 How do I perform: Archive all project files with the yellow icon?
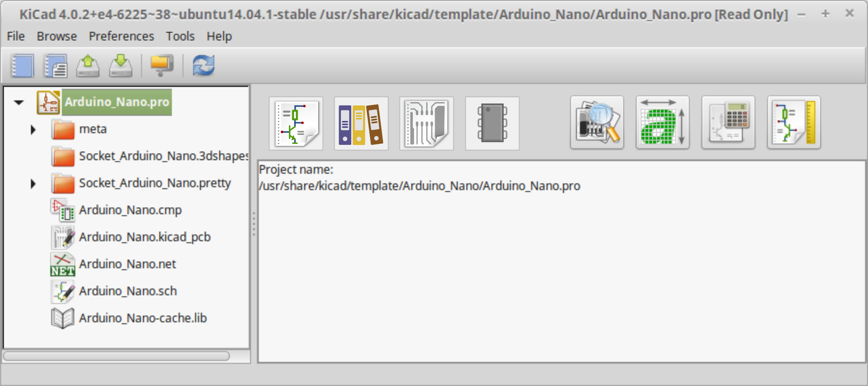pyautogui.click(x=162, y=66)
